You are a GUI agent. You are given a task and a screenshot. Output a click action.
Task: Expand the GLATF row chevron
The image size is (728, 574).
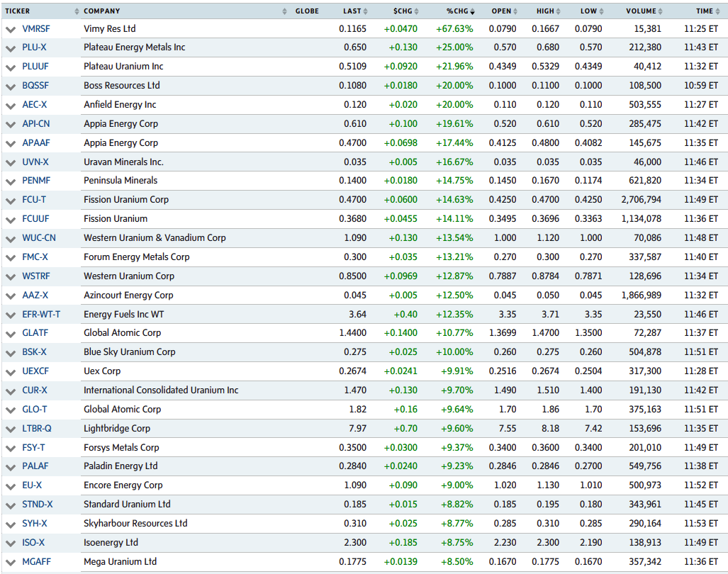[10, 334]
